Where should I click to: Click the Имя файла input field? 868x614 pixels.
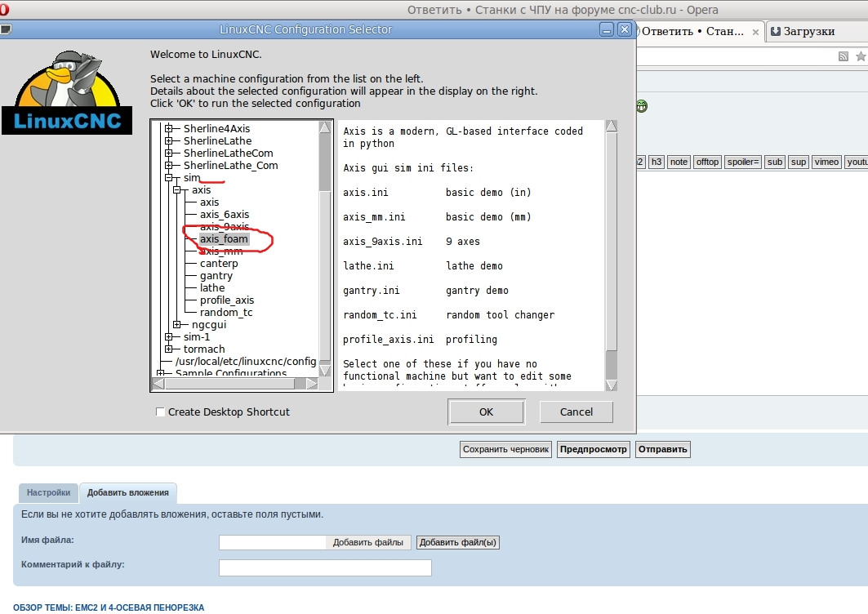point(273,543)
